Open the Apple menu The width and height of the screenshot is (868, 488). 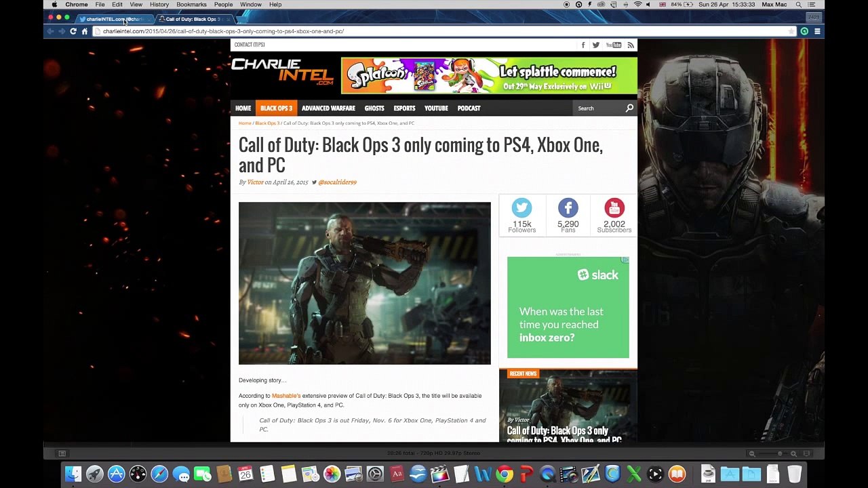pos(54,5)
